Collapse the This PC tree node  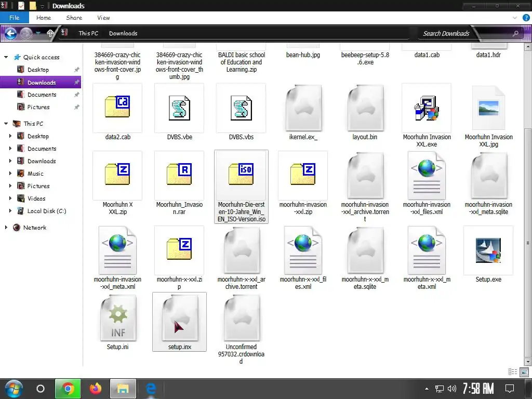tap(6, 124)
